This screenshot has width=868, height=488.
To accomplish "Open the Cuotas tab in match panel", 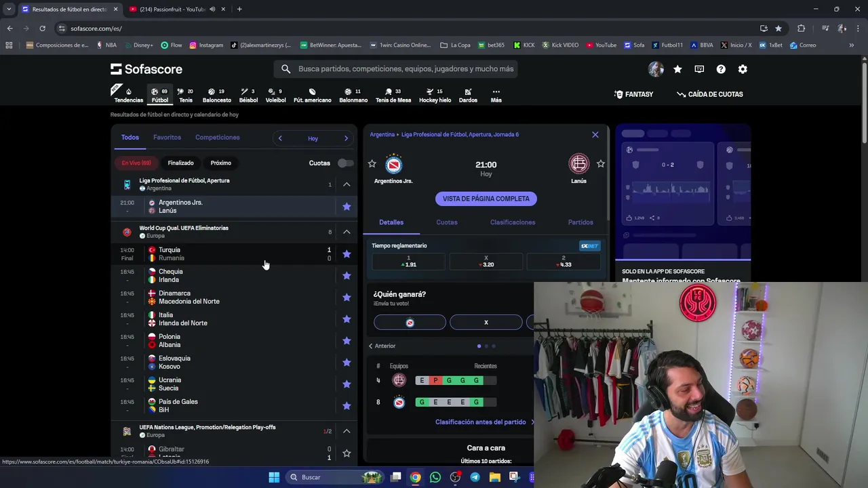I will pyautogui.click(x=447, y=222).
